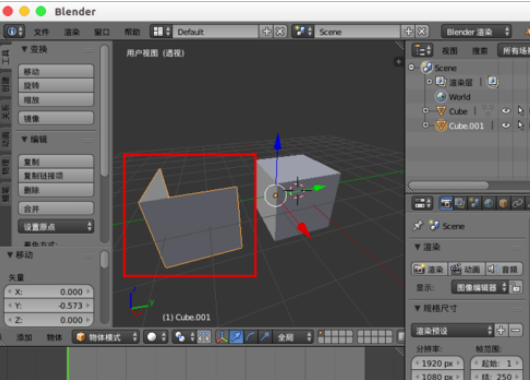Open the 所有场景 outliner filter dropdown
Image resolution: width=530 pixels, height=380 pixels.
point(514,50)
